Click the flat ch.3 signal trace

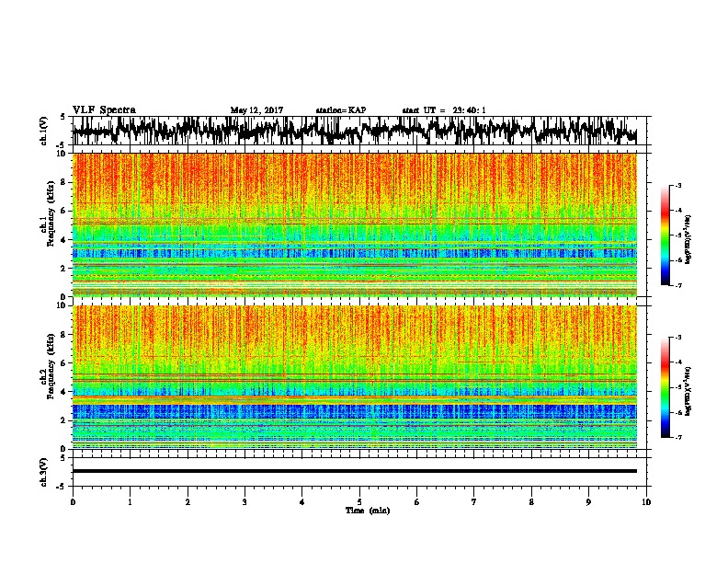point(354,471)
